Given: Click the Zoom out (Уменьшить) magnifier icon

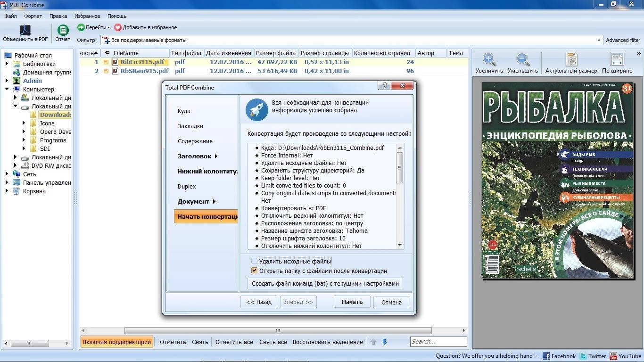Looking at the screenshot, I should [x=522, y=60].
